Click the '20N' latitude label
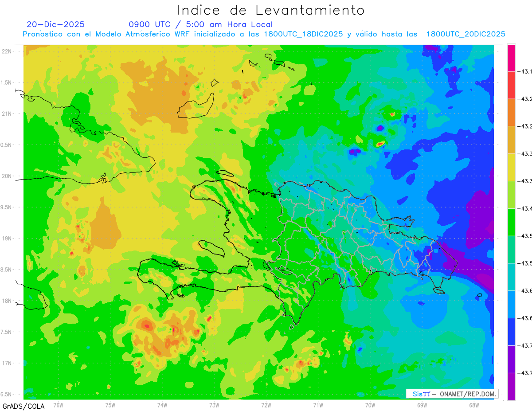This screenshot has width=532, height=411. click(x=7, y=176)
